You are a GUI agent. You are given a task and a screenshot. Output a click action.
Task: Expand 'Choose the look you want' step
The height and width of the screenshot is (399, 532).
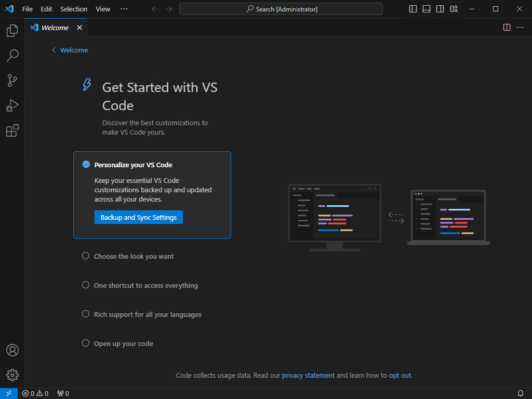[x=134, y=257]
